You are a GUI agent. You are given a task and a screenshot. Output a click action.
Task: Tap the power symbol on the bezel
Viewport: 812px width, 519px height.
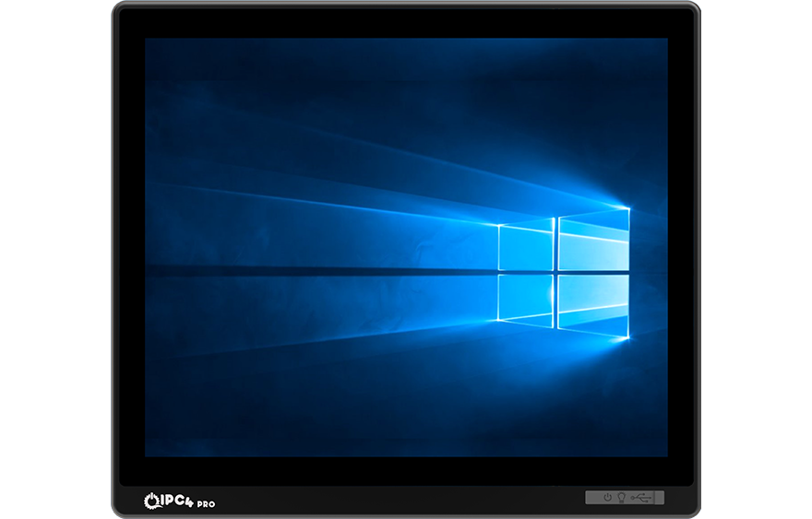tap(607, 497)
